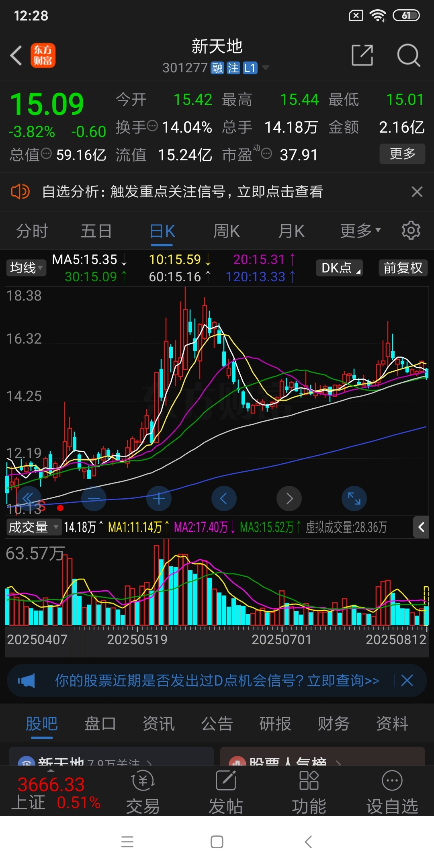Screen dimensions: 434x868
Task: Collapse side panel with chevron tab
Action: [x=421, y=527]
